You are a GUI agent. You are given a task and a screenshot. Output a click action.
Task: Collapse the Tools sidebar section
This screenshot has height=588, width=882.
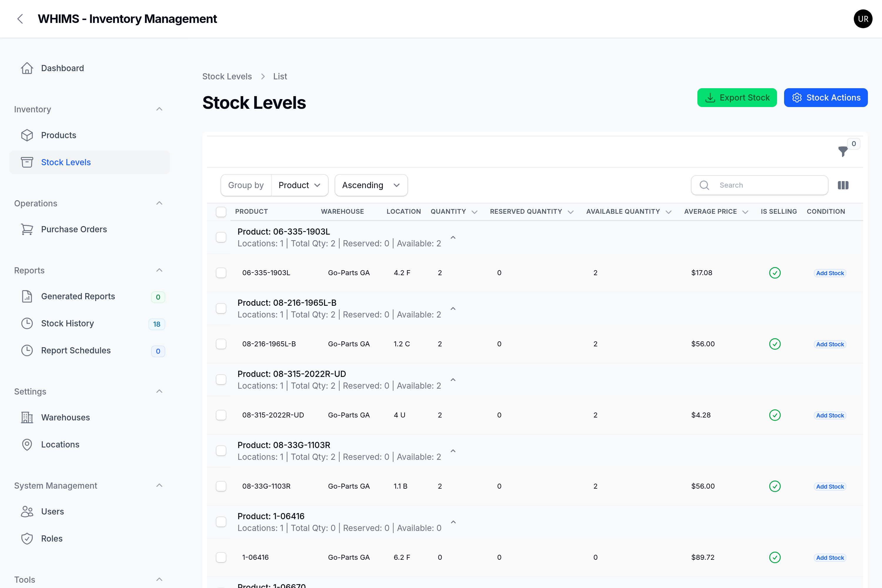159,579
